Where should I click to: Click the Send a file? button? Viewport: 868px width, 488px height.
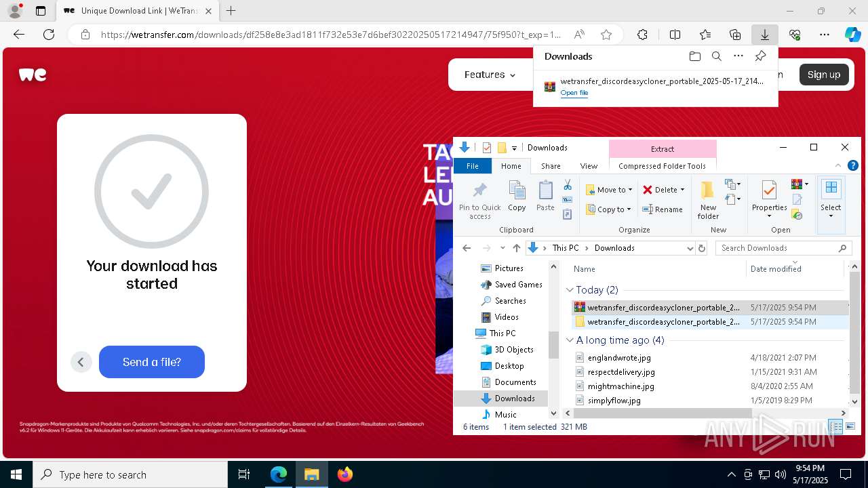[152, 362]
